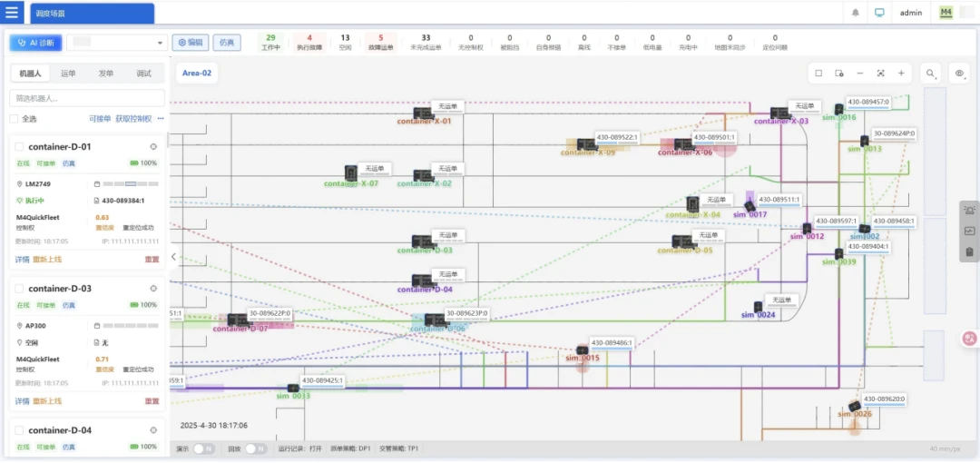This screenshot has width=980, height=463.
Task: Click the 编辑 edit button
Action: (191, 43)
